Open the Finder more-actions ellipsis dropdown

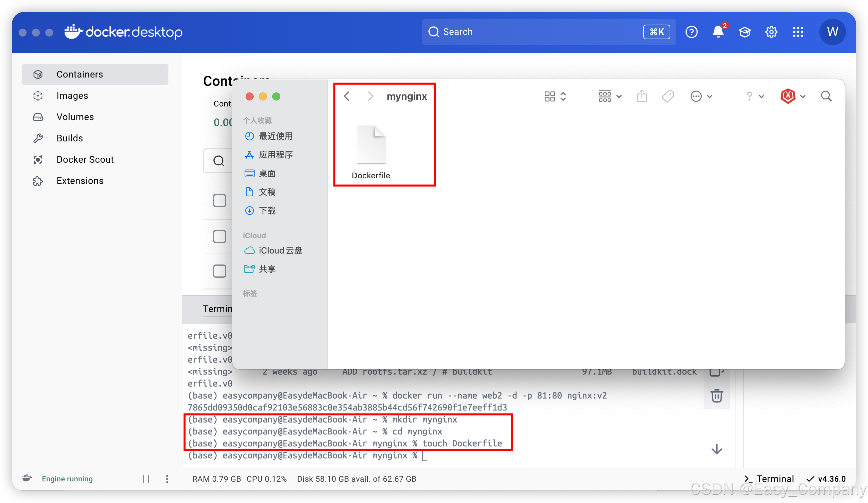pos(701,96)
